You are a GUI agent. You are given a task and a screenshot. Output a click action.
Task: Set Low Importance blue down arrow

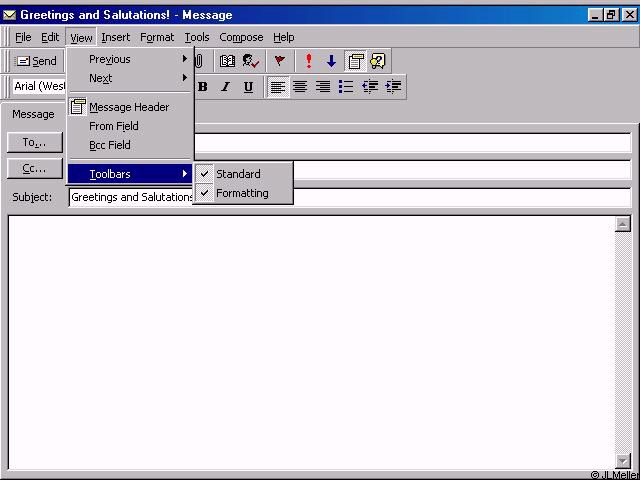[331, 61]
